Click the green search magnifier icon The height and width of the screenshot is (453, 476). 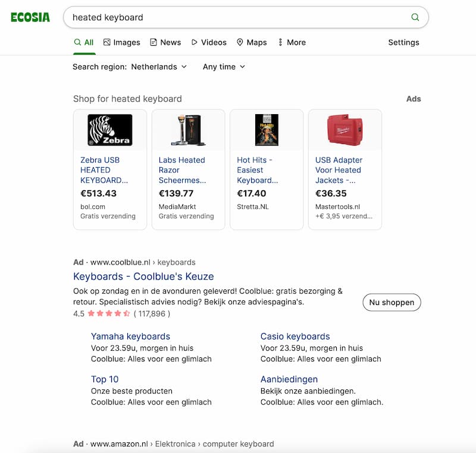[x=415, y=17]
